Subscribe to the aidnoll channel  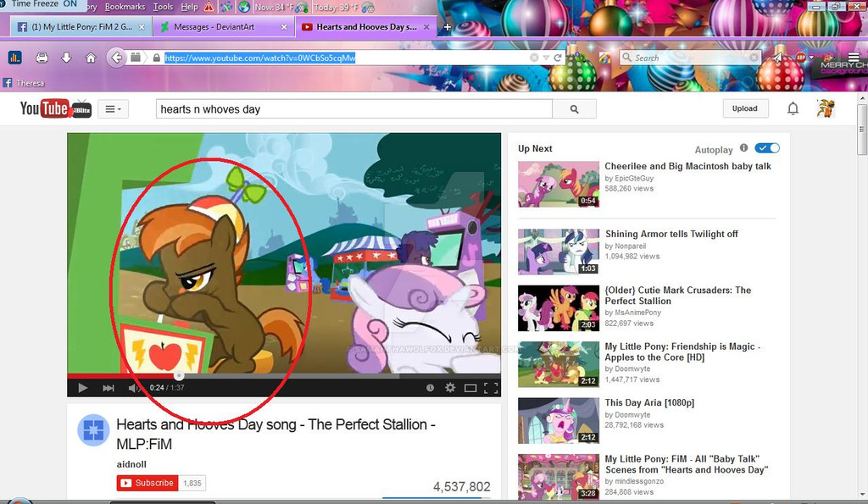coord(147,483)
